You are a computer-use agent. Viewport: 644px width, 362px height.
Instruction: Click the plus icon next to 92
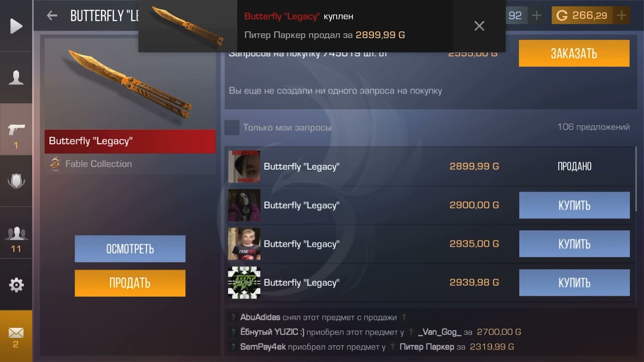[x=537, y=16]
